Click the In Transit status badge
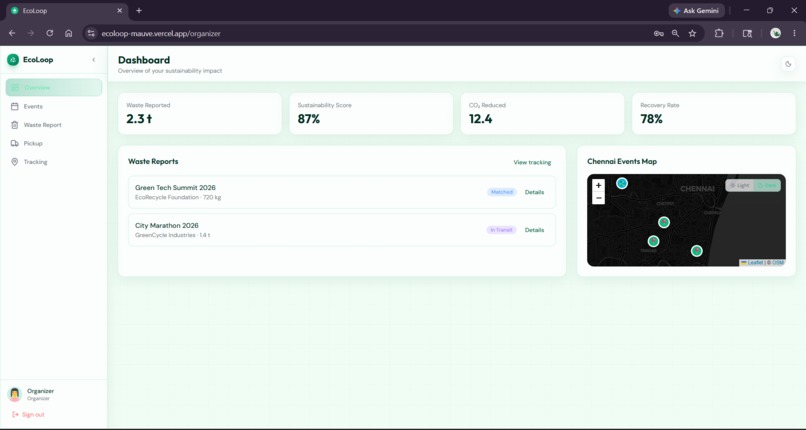806x430 pixels. click(501, 230)
